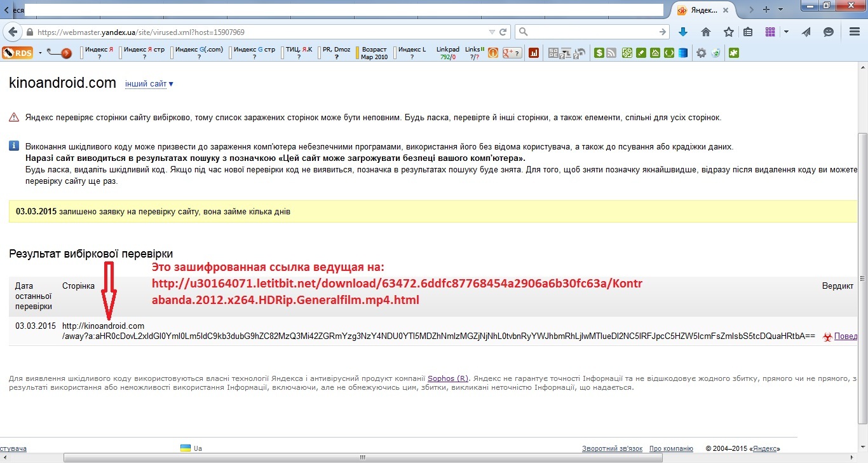
Task: Open the Firefox downloads arrow
Action: (683, 32)
